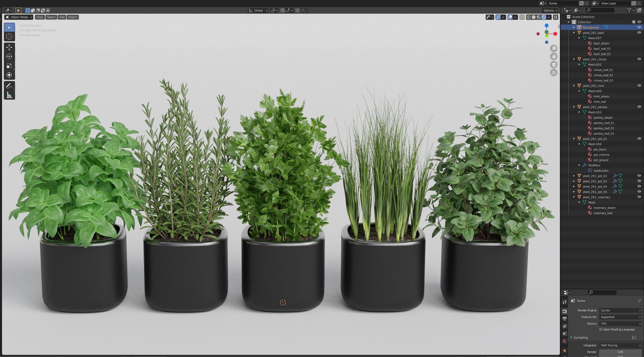Switch to material preview shading
Viewport: 644px width, 357px height.
pyautogui.click(x=539, y=17)
